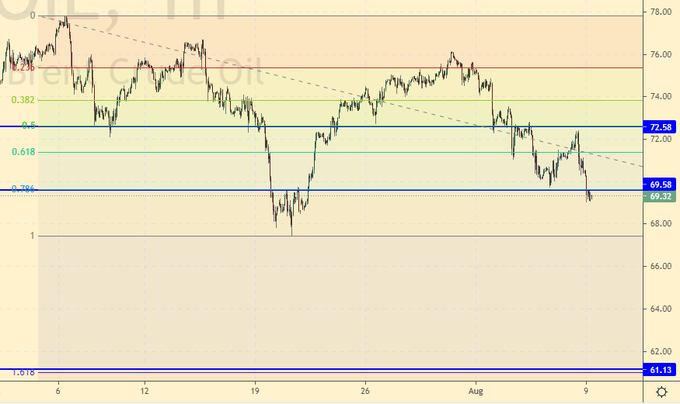Select date 12 on time axis

pos(145,390)
